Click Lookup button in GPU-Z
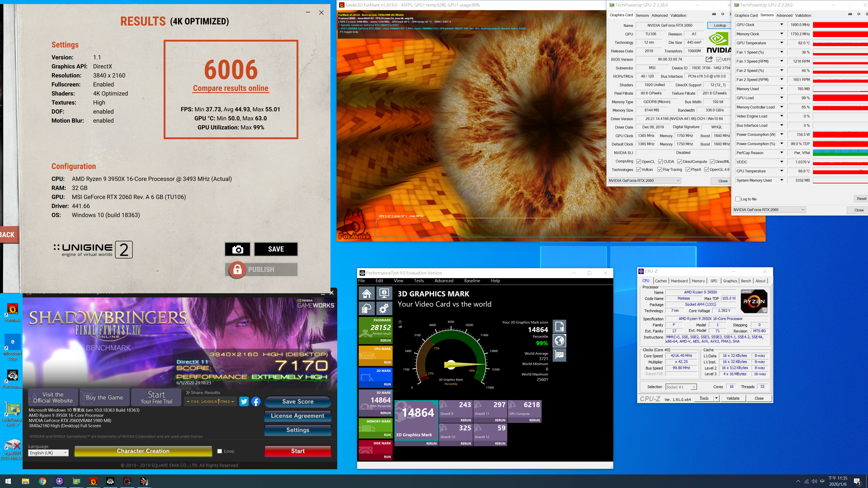This screenshot has height=488, width=868. [720, 25]
